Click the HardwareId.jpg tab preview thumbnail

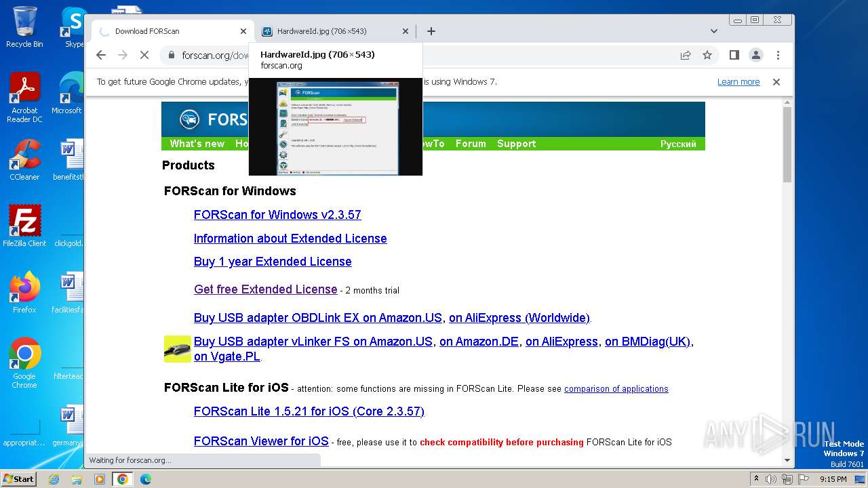click(336, 127)
